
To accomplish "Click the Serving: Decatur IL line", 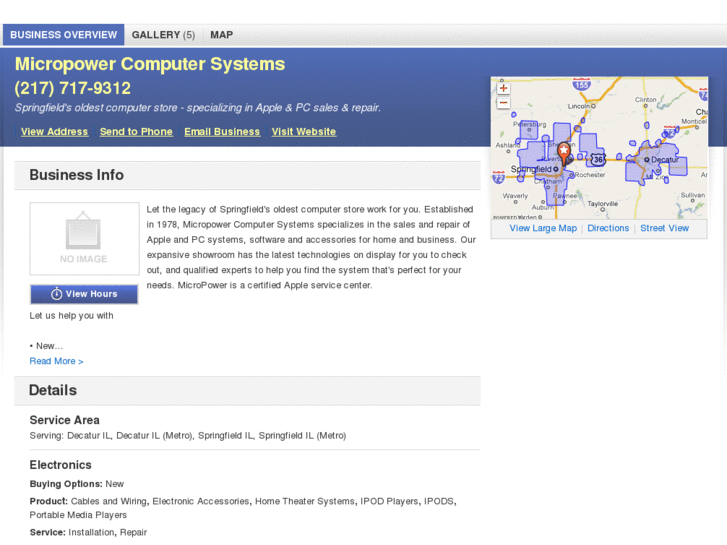I will [x=188, y=436].
